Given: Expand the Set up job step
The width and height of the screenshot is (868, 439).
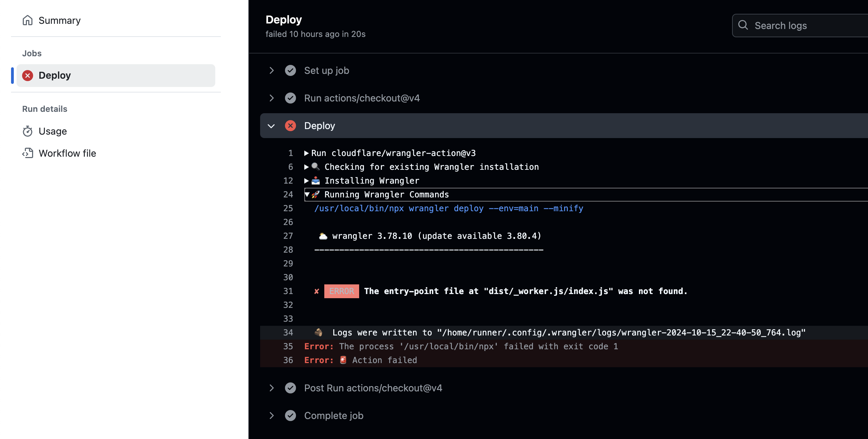Looking at the screenshot, I should (x=272, y=70).
